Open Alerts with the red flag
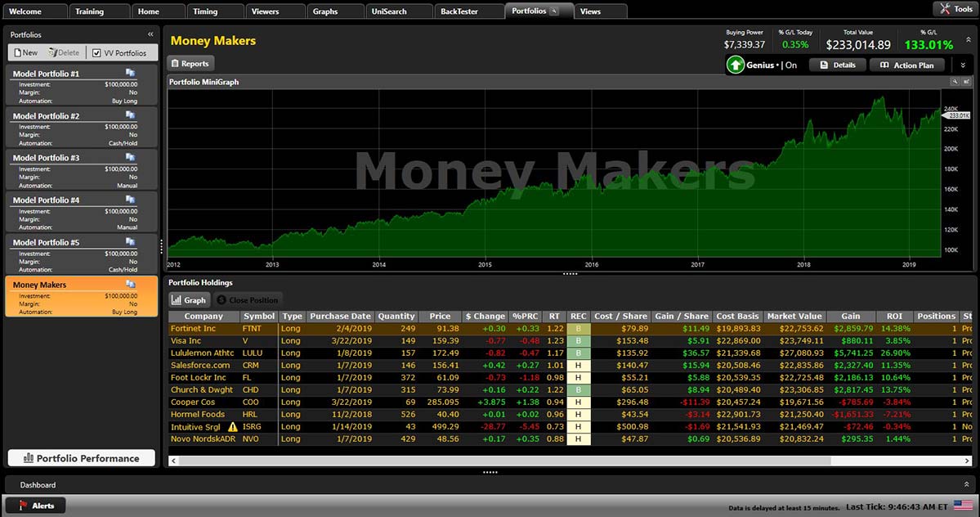Image resolution: width=980 pixels, height=517 pixels. tap(34, 506)
